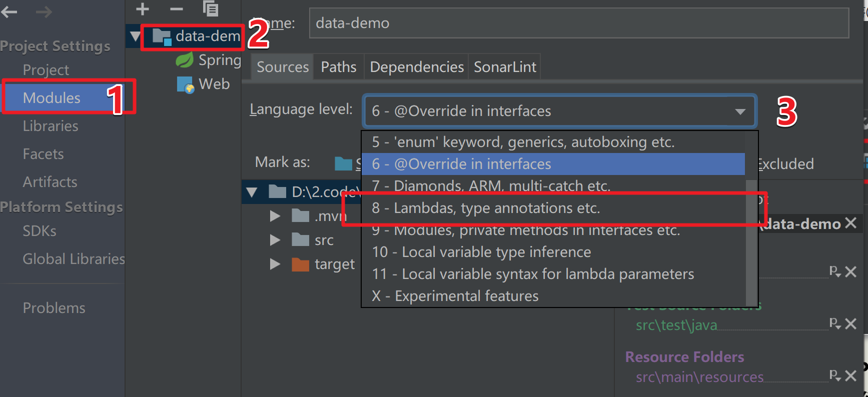Click the remove module minus icon

(176, 9)
